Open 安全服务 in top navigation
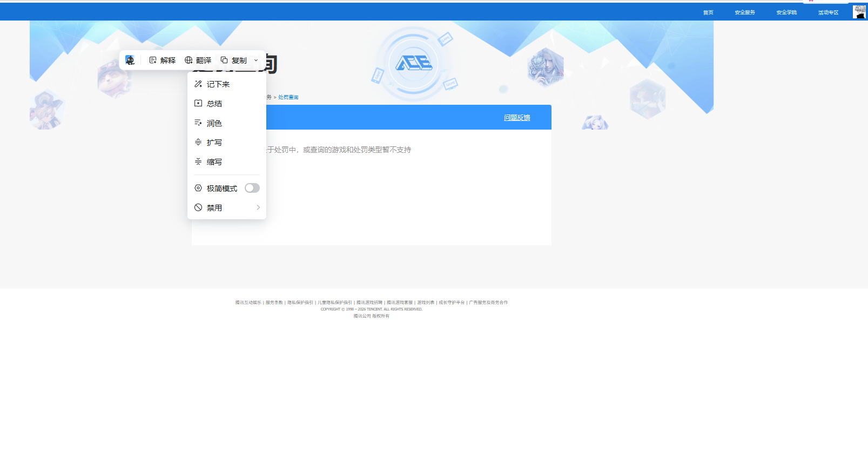Image resolution: width=868 pixels, height=466 pixels. (745, 12)
